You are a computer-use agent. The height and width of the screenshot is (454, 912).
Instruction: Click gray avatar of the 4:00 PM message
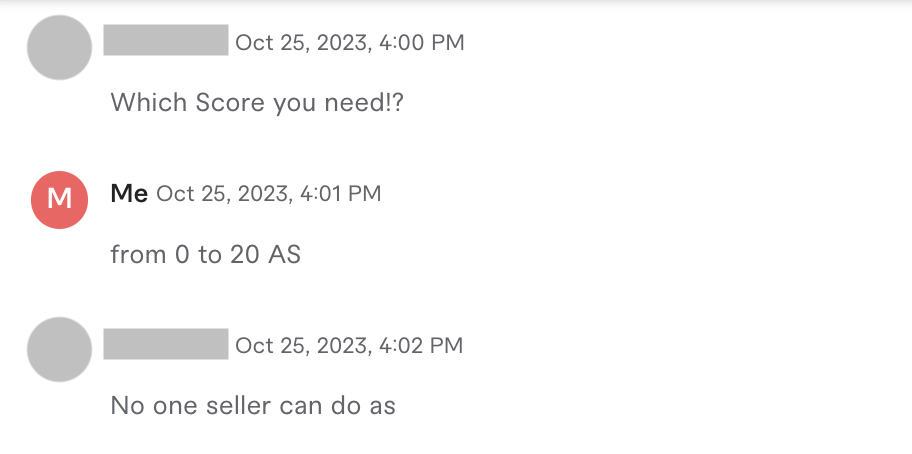click(59, 47)
